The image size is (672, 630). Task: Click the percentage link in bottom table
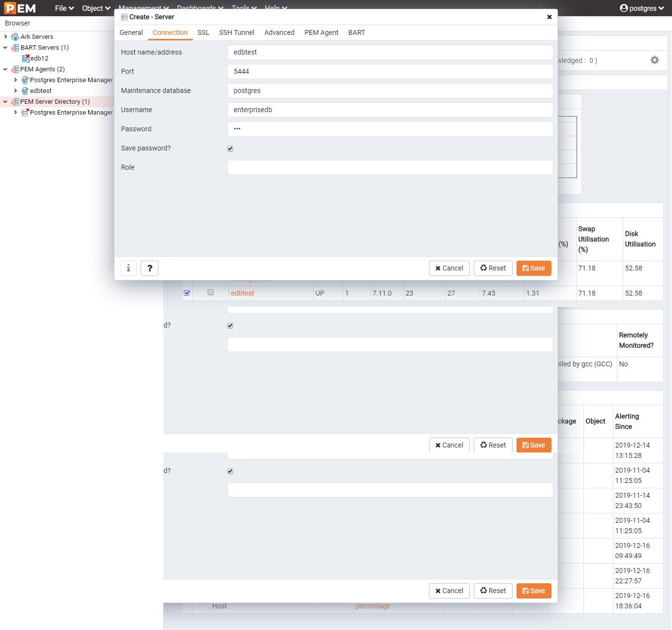pos(373,606)
